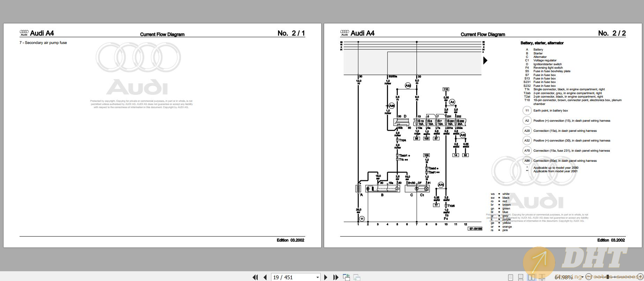
Task: Click the boxed 110 reference in diagram
Action: pyautogui.click(x=446, y=89)
